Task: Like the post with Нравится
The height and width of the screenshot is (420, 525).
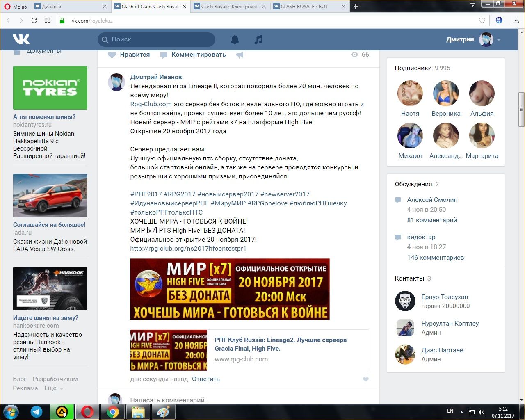Action: (x=129, y=55)
